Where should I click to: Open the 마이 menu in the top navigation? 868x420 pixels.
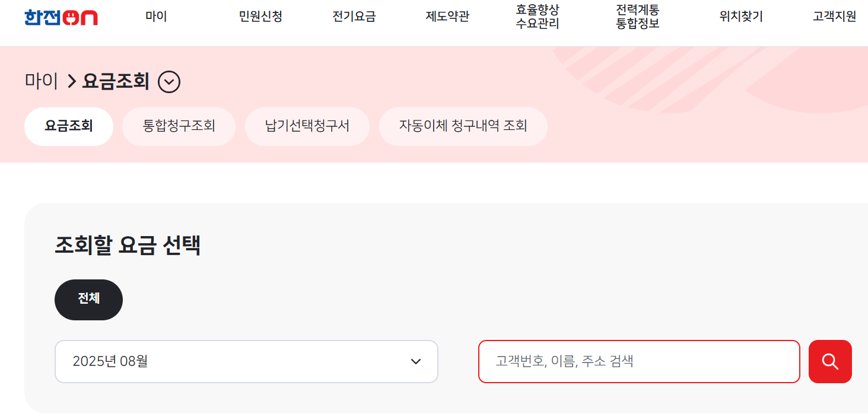155,17
